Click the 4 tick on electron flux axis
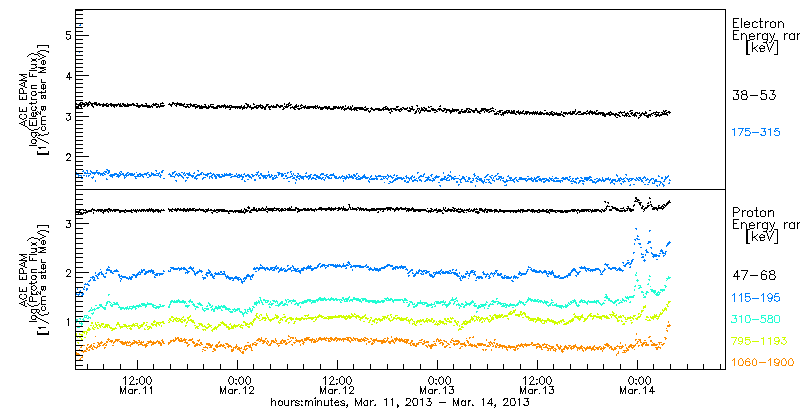This screenshot has width=800, height=410. (66, 75)
